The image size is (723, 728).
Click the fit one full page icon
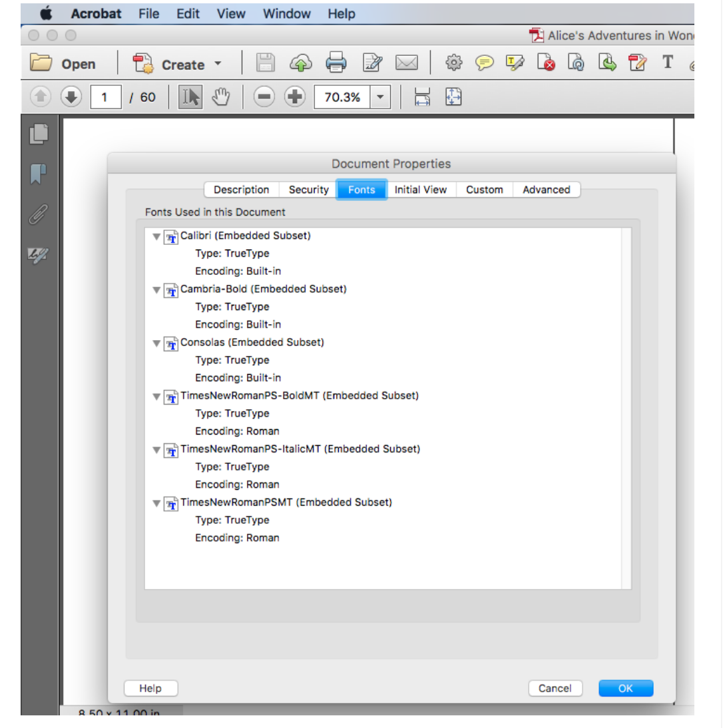point(453,97)
